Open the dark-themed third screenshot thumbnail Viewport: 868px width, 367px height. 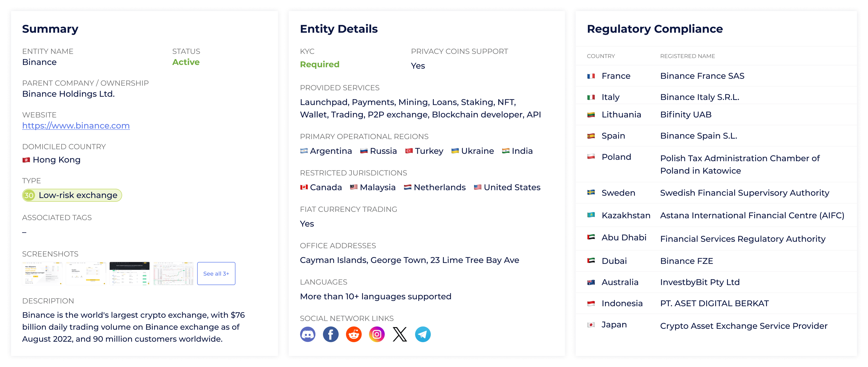(129, 274)
